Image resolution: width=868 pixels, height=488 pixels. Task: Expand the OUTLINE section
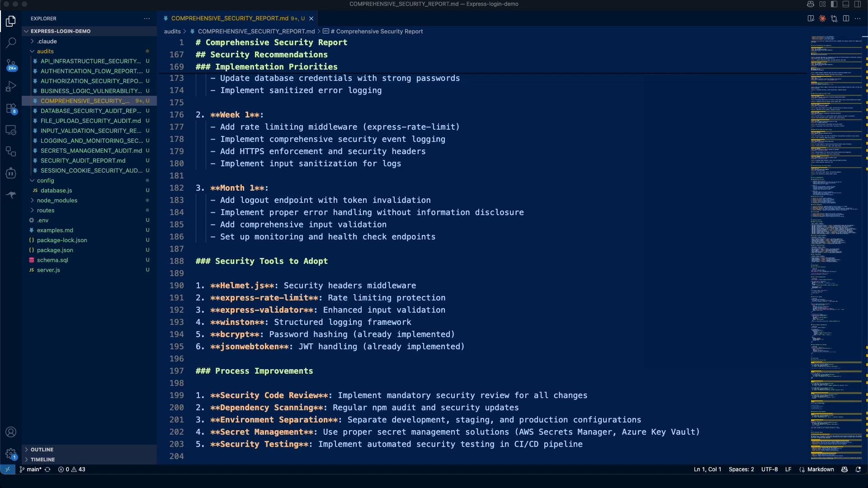[x=89, y=450]
